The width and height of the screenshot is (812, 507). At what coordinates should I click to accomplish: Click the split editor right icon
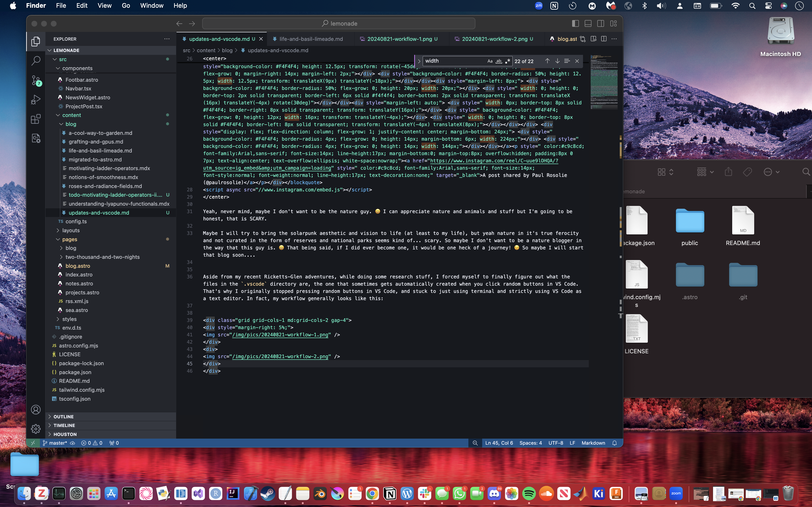pos(604,39)
